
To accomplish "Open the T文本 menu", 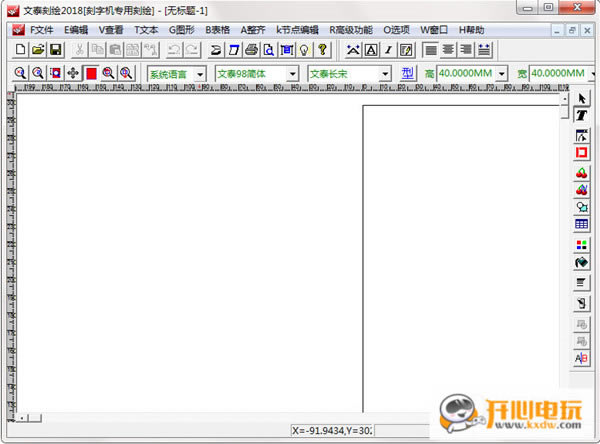I will coord(146,30).
